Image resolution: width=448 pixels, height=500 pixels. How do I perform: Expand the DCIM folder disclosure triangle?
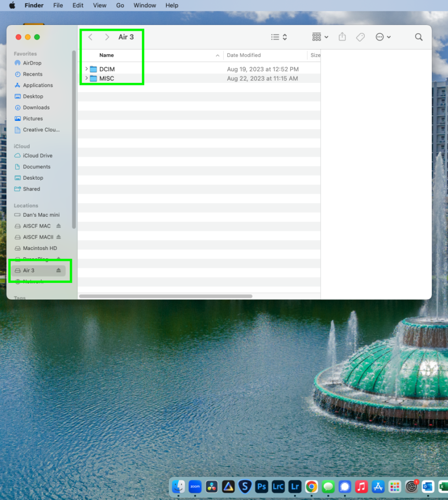(x=86, y=69)
